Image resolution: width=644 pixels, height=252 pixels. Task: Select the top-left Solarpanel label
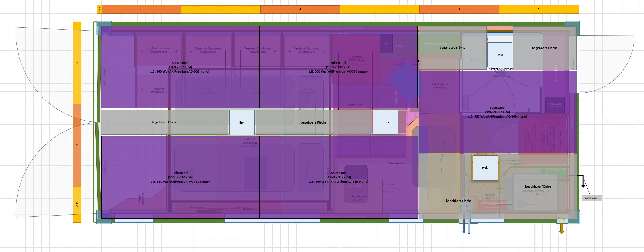pyautogui.click(x=180, y=67)
